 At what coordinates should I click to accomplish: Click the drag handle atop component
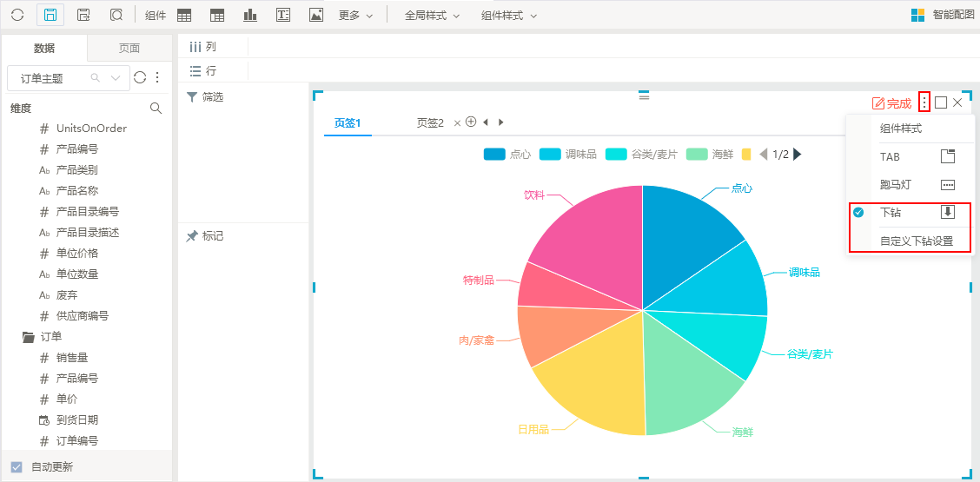[644, 96]
